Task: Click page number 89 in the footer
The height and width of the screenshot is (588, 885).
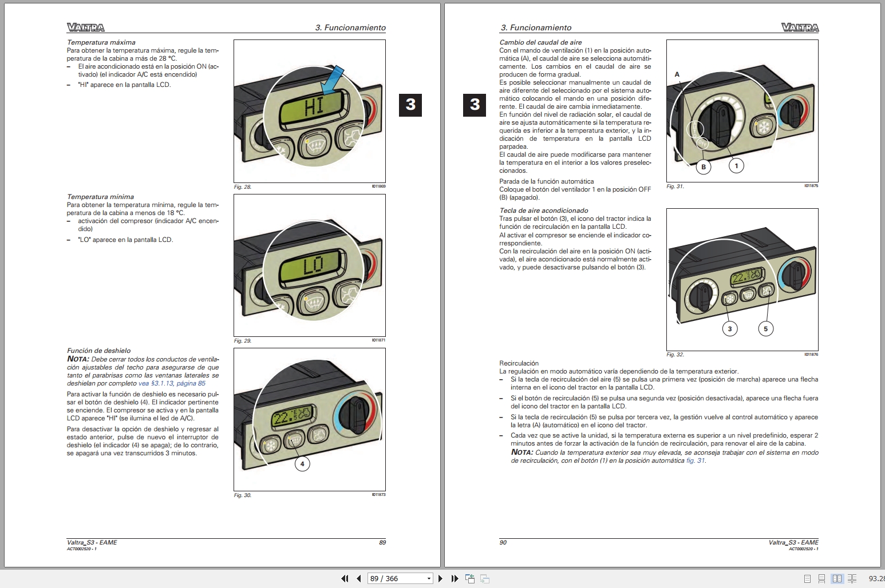Action: tap(382, 542)
